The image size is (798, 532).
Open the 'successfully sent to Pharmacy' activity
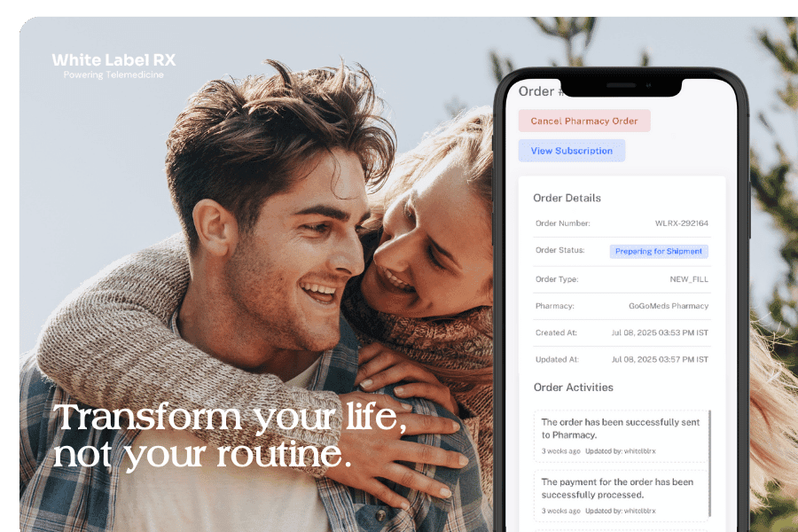(x=621, y=435)
